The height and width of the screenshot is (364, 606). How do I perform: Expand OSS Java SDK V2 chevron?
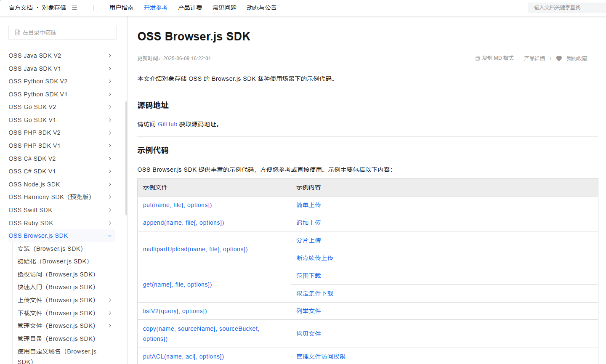click(110, 56)
